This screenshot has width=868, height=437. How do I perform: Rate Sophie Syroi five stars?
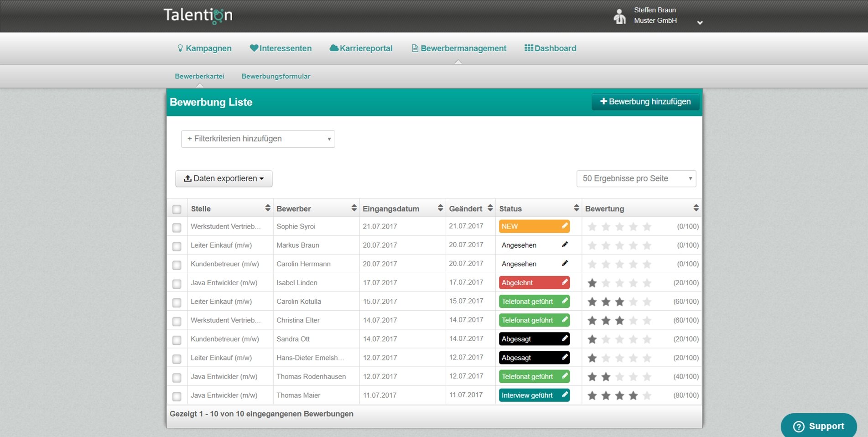[x=647, y=227]
